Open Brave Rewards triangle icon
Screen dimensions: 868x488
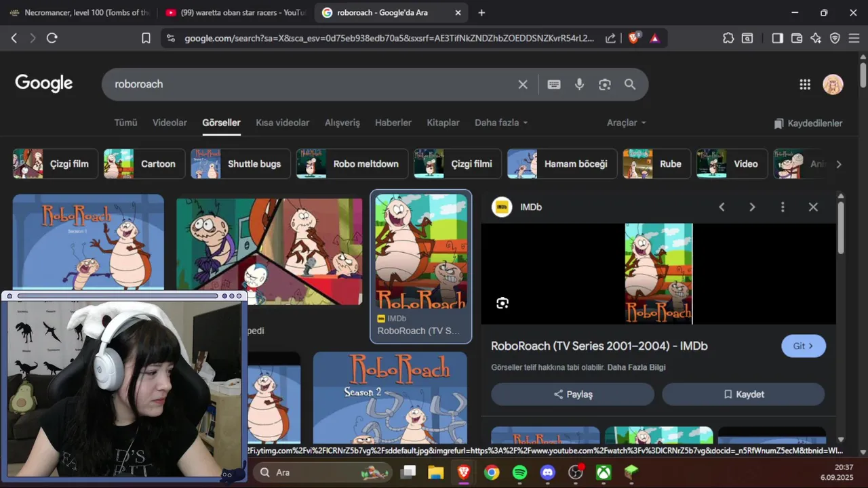tap(654, 38)
